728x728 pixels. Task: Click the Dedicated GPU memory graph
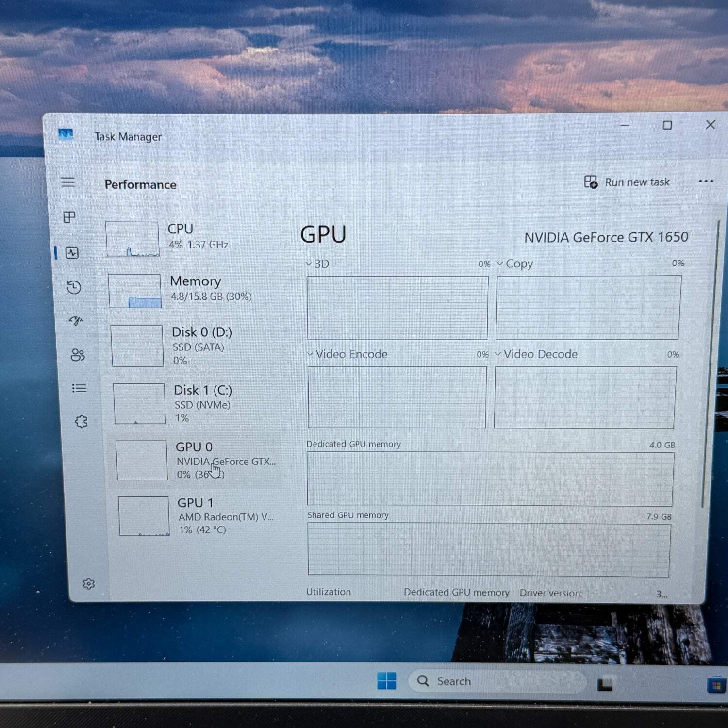click(x=490, y=479)
